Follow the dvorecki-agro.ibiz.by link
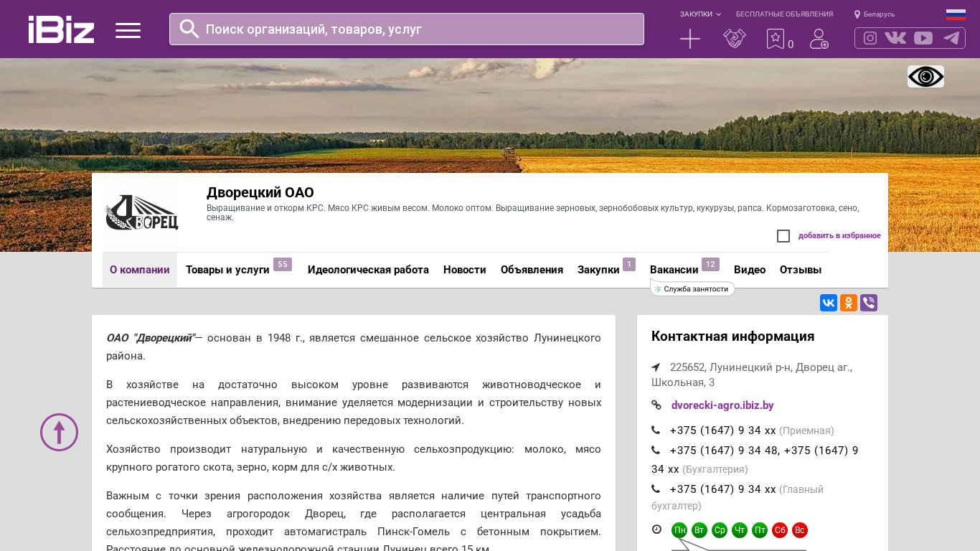This screenshot has height=551, width=980. point(722,405)
